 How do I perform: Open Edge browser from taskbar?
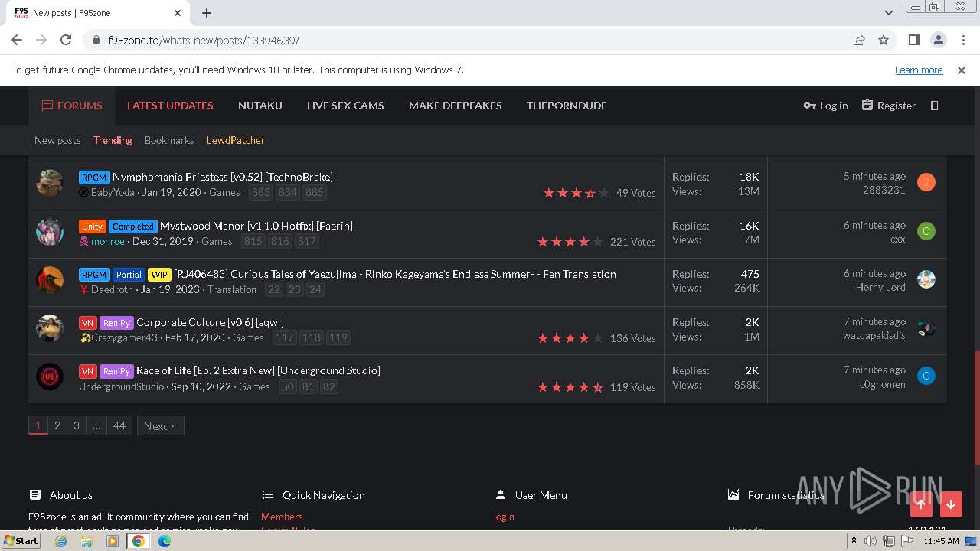click(165, 541)
